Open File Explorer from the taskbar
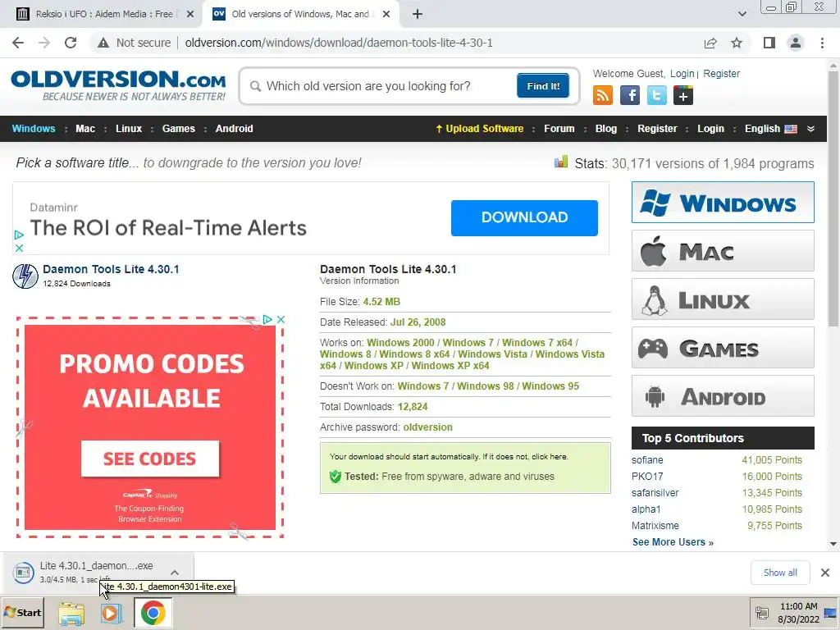This screenshot has height=630, width=840. (x=71, y=613)
